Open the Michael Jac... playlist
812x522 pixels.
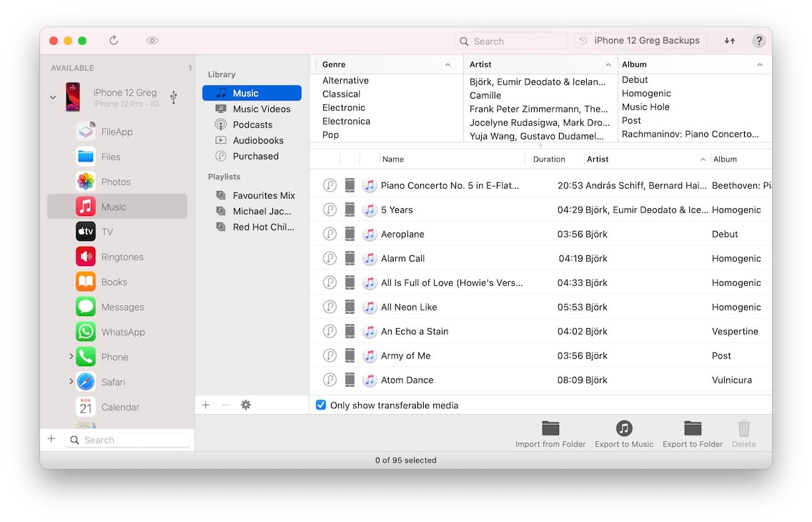[252, 211]
